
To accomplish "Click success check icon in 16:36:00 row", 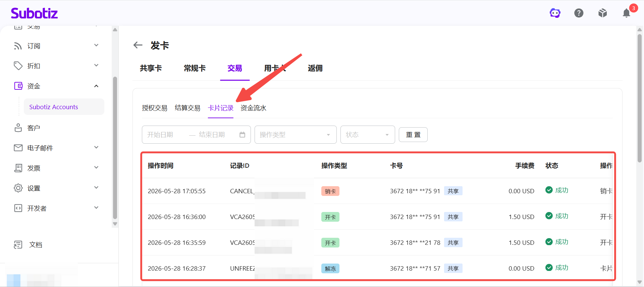I will (x=549, y=216).
